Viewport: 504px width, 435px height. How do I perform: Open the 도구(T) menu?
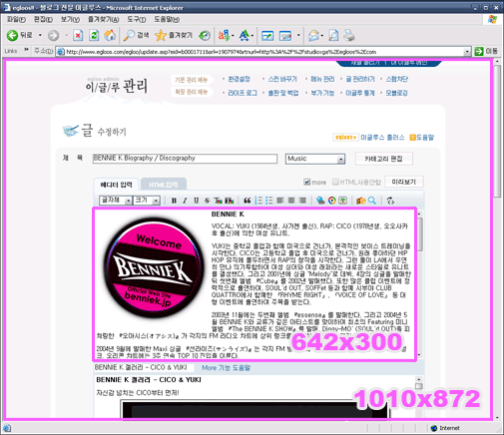point(137,19)
